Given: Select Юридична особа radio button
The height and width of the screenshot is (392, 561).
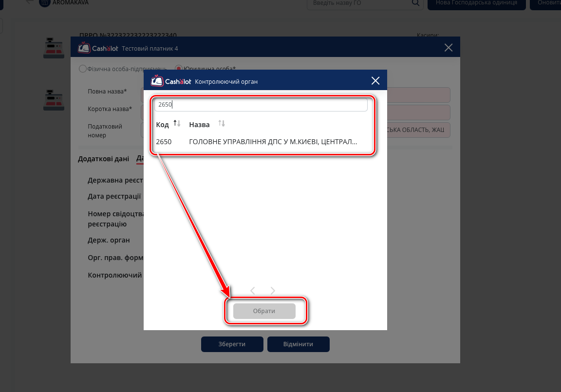Looking at the screenshot, I should (179, 69).
